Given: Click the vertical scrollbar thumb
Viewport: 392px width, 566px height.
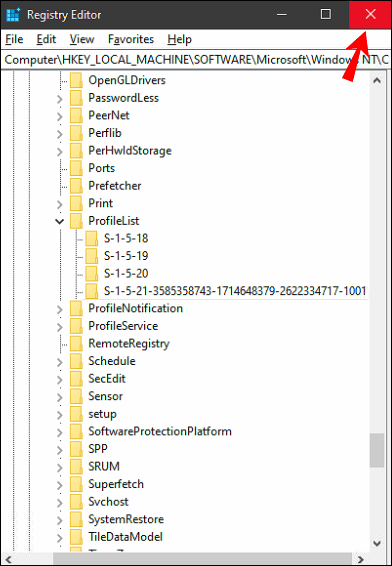Looking at the screenshot, I should 377,451.
